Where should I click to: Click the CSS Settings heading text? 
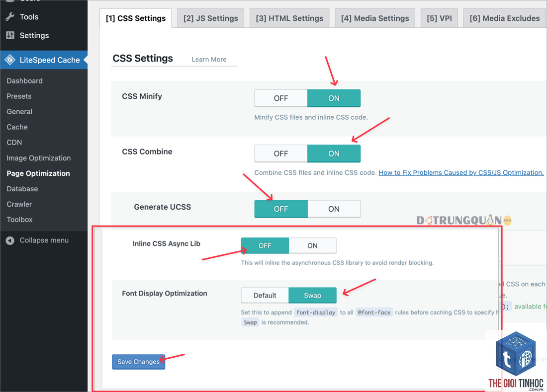pyautogui.click(x=143, y=58)
